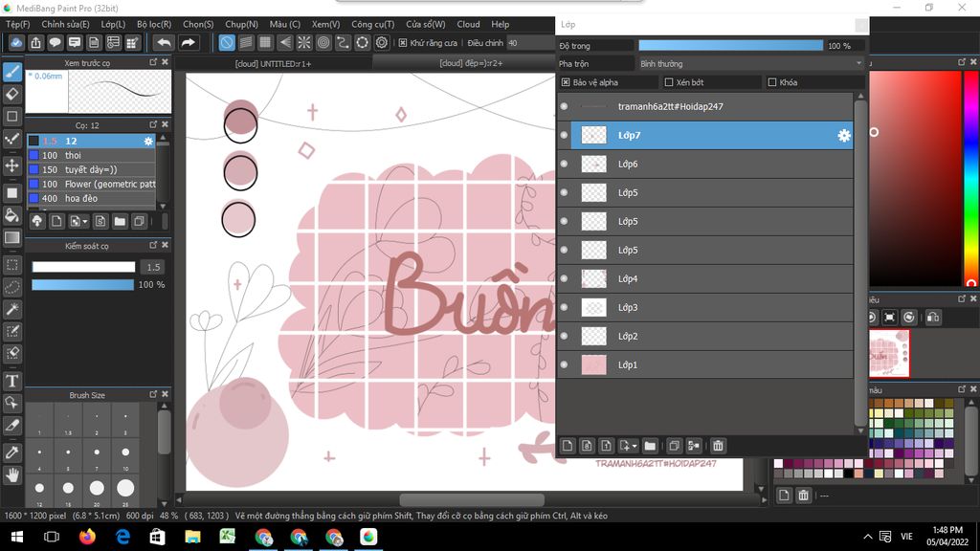Pop out the Xem trước cọ panel
The height and width of the screenshot is (551, 980).
point(153,62)
